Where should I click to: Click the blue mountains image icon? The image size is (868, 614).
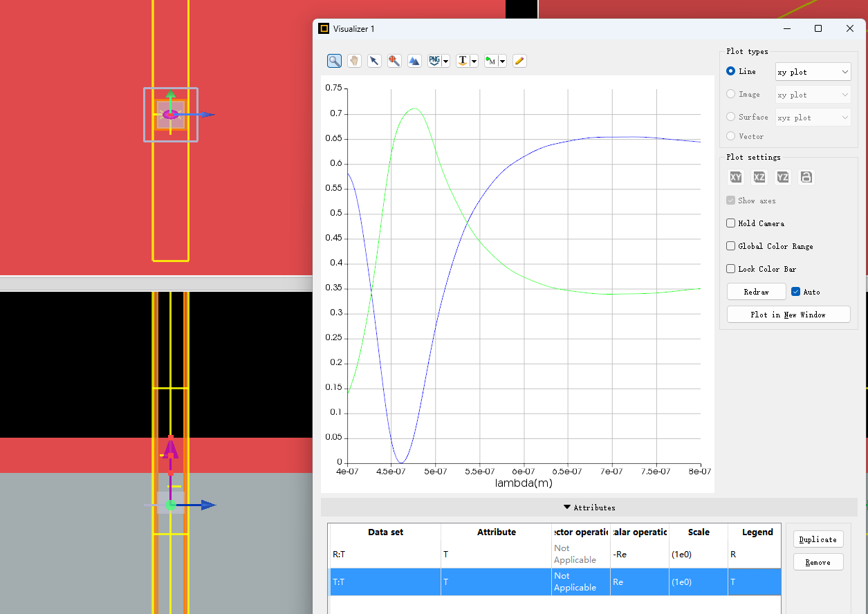pyautogui.click(x=414, y=61)
